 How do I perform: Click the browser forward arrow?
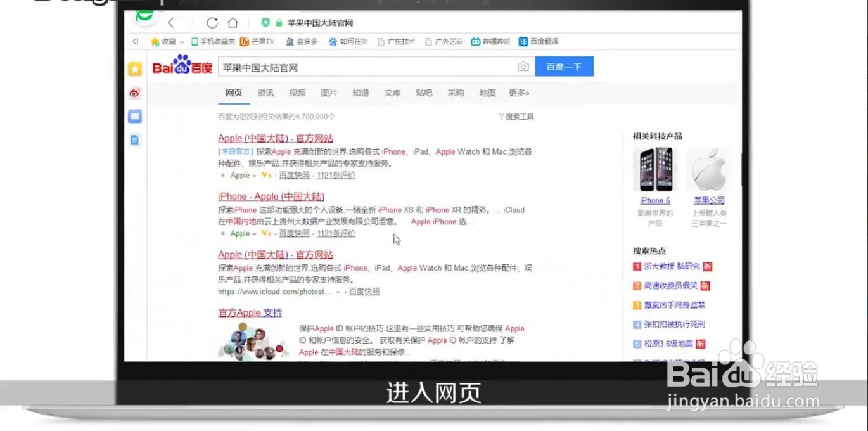(x=192, y=23)
